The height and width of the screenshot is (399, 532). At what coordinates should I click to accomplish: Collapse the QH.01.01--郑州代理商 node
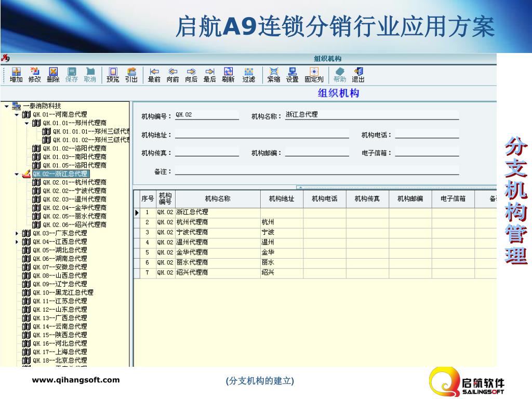[27, 123]
